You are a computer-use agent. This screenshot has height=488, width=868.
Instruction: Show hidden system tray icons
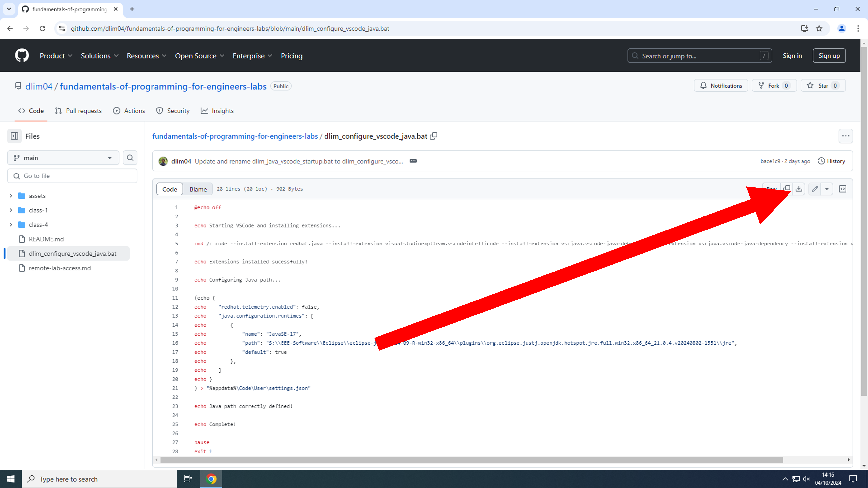point(785,479)
